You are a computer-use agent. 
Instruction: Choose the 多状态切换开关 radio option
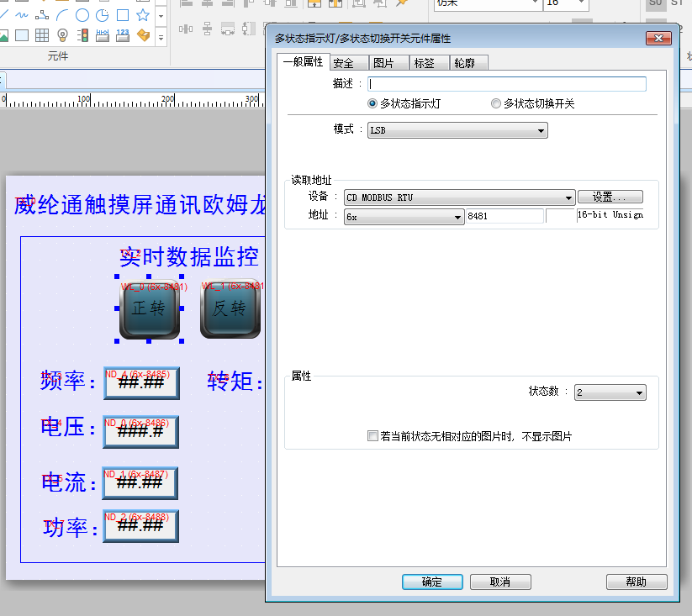(496, 104)
